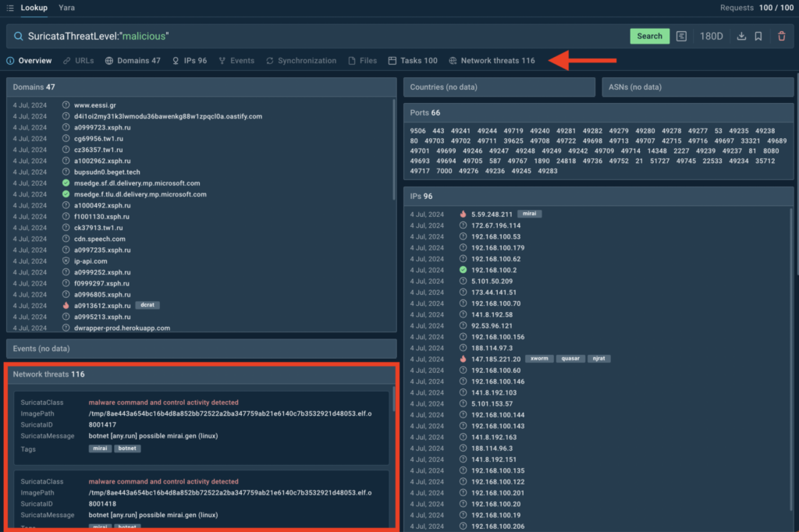Click the download results icon

point(741,36)
